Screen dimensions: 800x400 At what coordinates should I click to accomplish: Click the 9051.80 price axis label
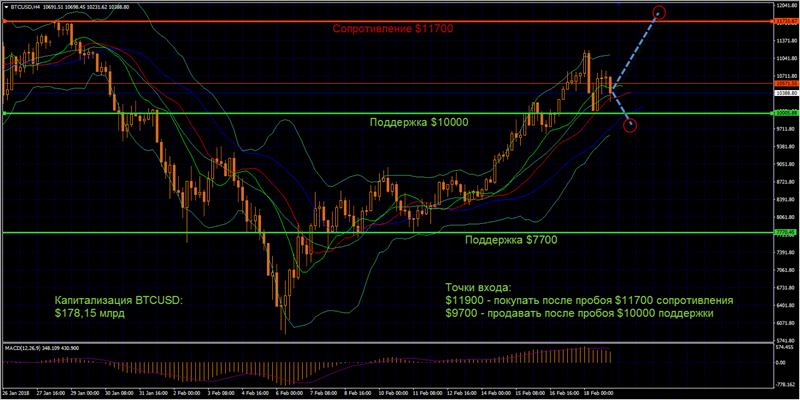pyautogui.click(x=787, y=164)
